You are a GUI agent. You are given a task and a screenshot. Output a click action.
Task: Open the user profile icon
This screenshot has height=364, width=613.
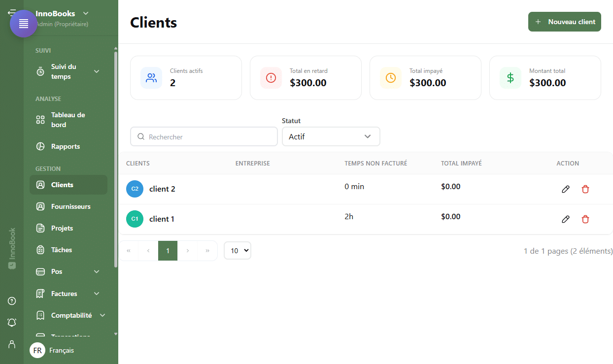(12, 344)
